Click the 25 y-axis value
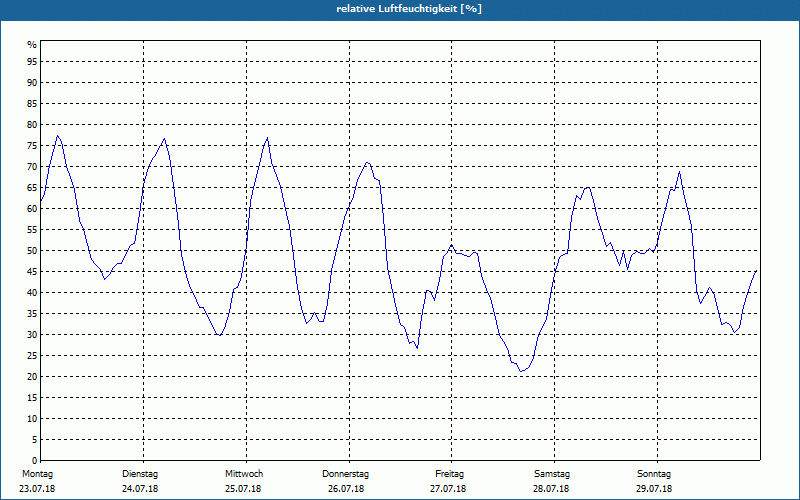The width and height of the screenshot is (800, 500). (32, 356)
